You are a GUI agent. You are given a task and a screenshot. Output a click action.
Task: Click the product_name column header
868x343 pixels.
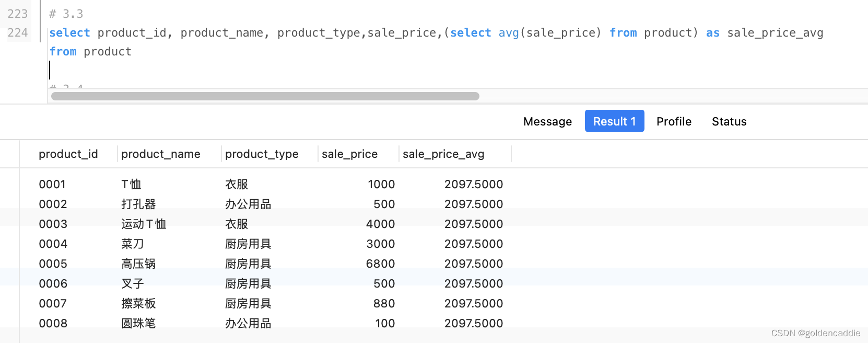point(160,154)
